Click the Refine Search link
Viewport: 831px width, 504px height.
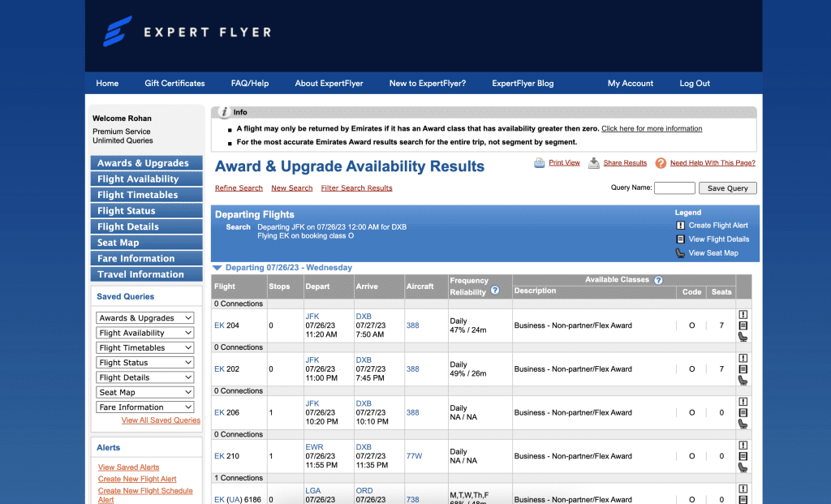pos(239,188)
